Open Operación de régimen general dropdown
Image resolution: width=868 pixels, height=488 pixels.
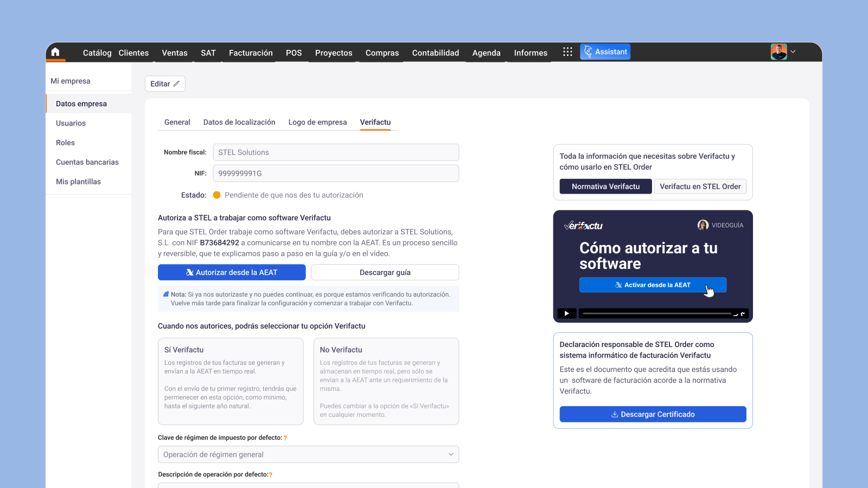click(308, 454)
